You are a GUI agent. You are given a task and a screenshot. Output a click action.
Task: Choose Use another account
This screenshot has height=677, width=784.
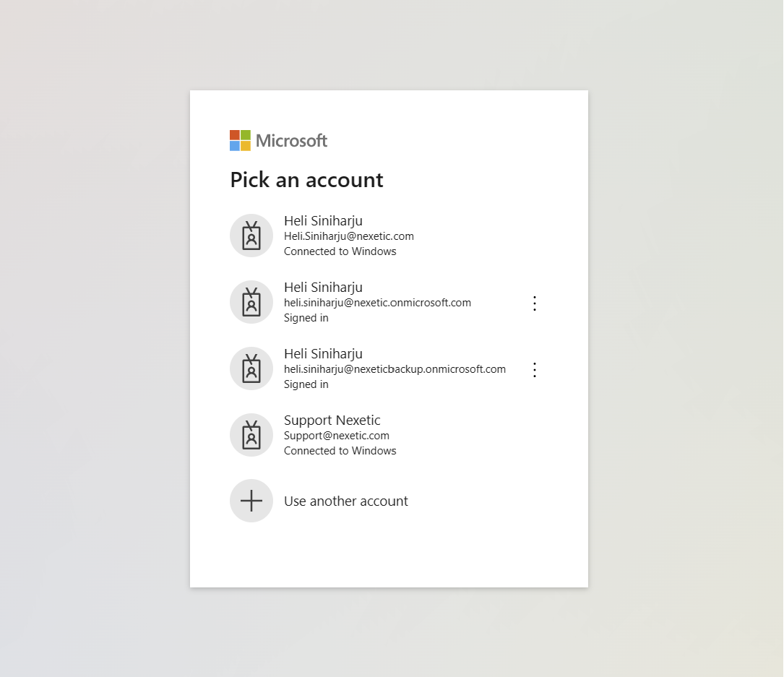(346, 501)
